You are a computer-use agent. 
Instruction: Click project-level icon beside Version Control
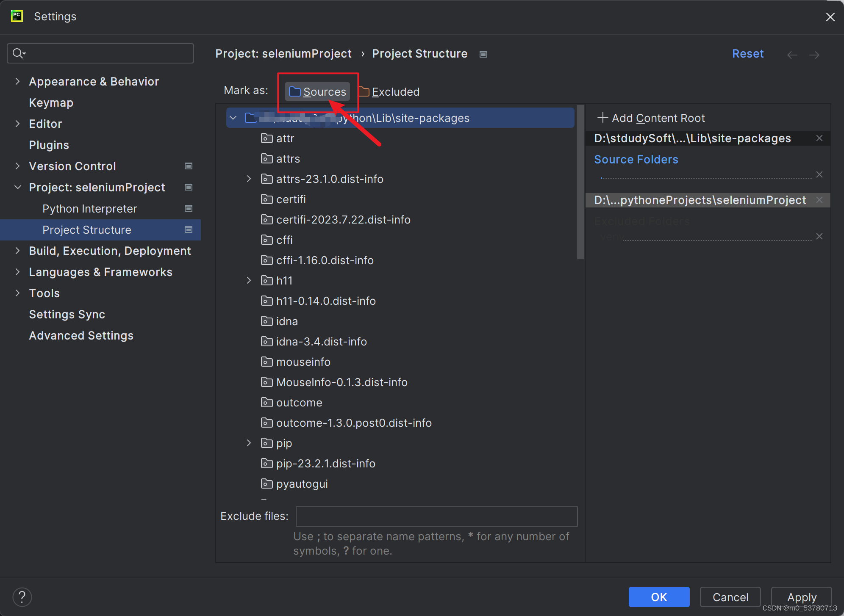click(x=189, y=166)
